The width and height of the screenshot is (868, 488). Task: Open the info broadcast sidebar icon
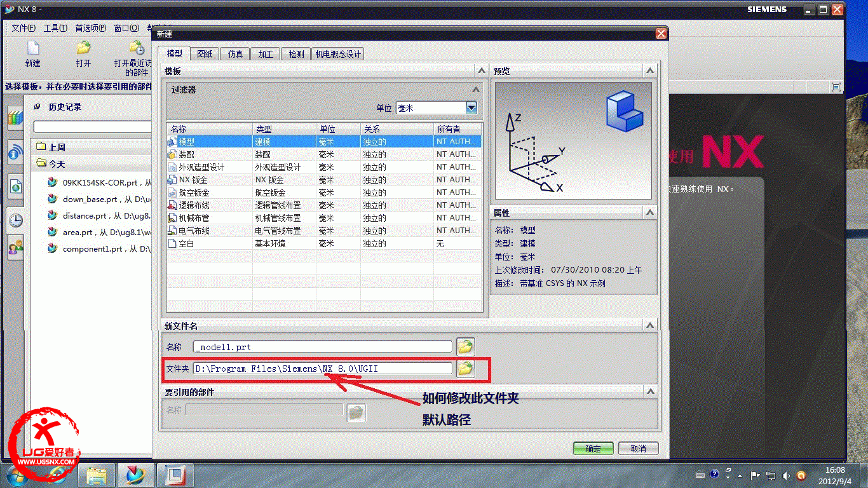[x=15, y=152]
